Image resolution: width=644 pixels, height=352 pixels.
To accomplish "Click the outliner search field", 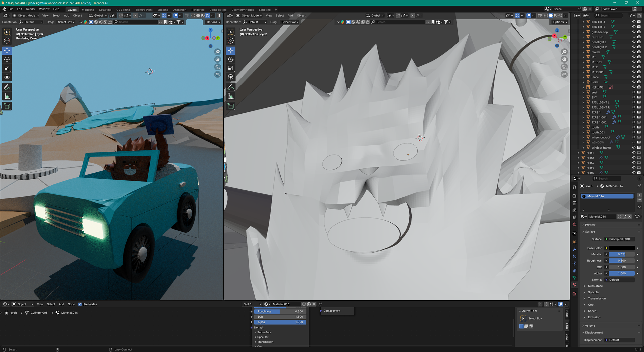I will (x=609, y=15).
